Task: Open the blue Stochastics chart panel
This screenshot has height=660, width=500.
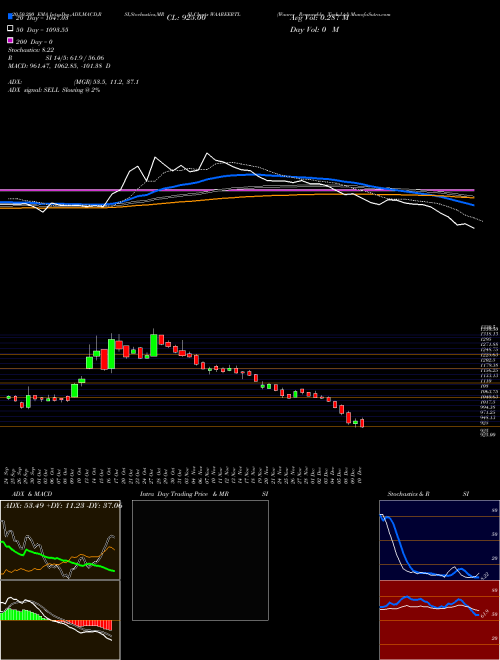Action: 439,540
